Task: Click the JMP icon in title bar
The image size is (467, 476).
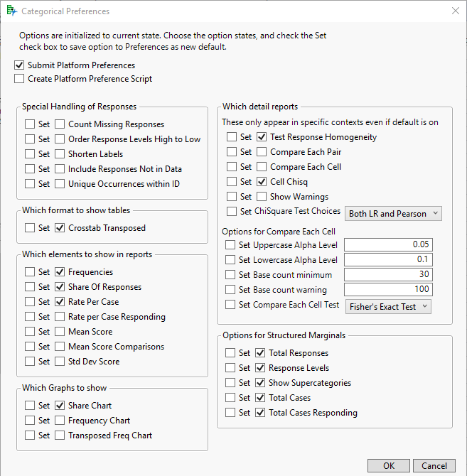Action: [x=11, y=11]
